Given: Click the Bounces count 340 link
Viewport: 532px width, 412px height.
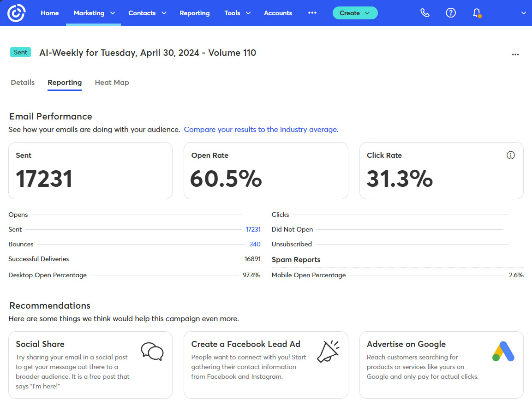Looking at the screenshot, I should pos(255,244).
